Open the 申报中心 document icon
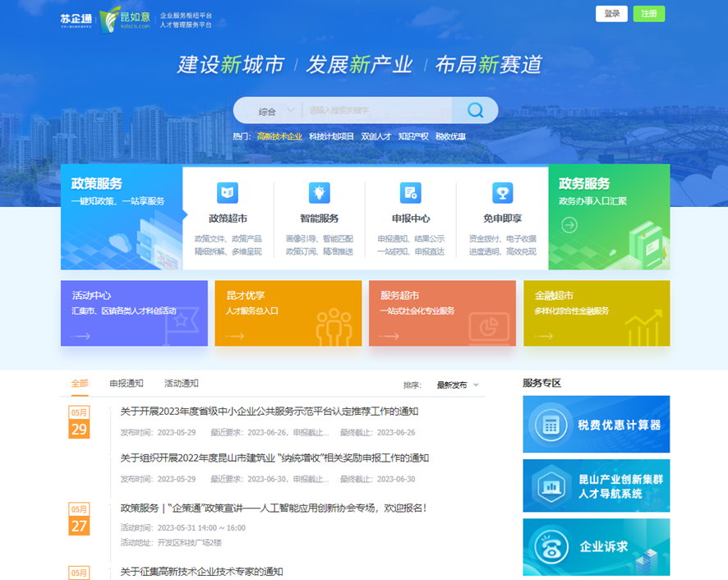This screenshot has width=728, height=580. (x=410, y=193)
